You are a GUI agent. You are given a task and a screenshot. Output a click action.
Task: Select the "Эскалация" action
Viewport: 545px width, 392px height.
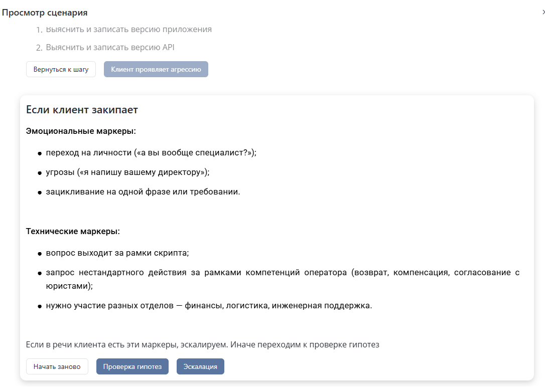[x=200, y=366]
